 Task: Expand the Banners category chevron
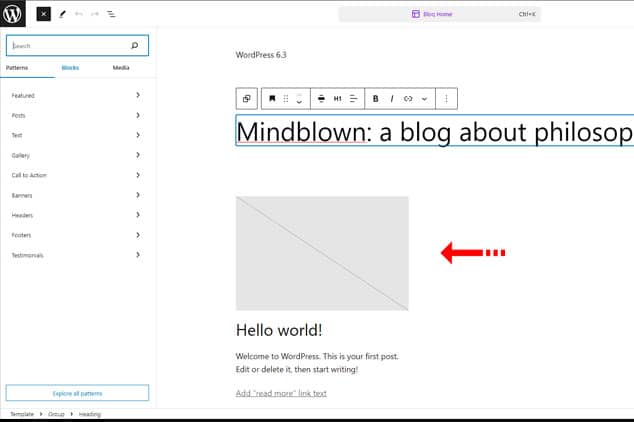pos(138,195)
